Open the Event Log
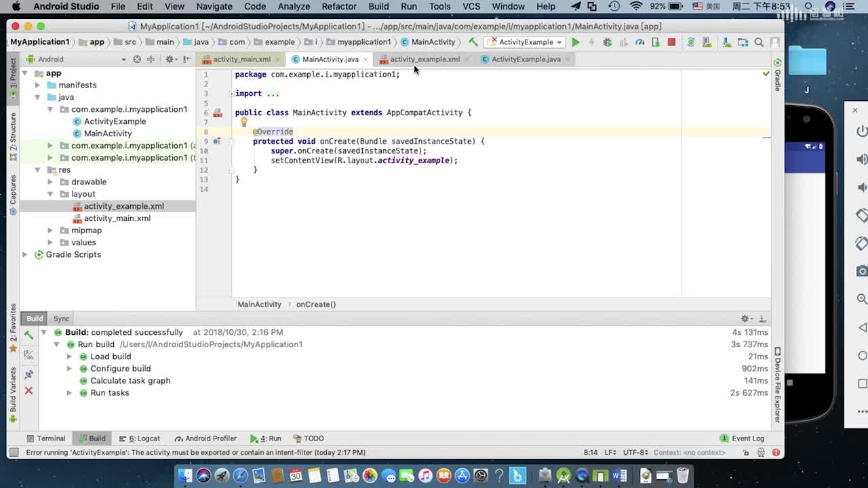 point(743,439)
